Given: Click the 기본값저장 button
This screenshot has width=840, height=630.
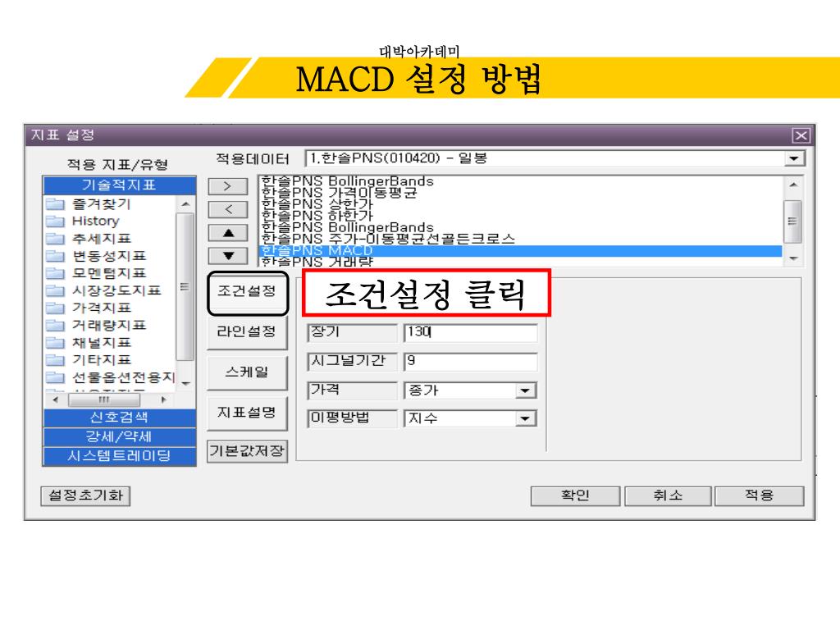Looking at the screenshot, I should 247,451.
